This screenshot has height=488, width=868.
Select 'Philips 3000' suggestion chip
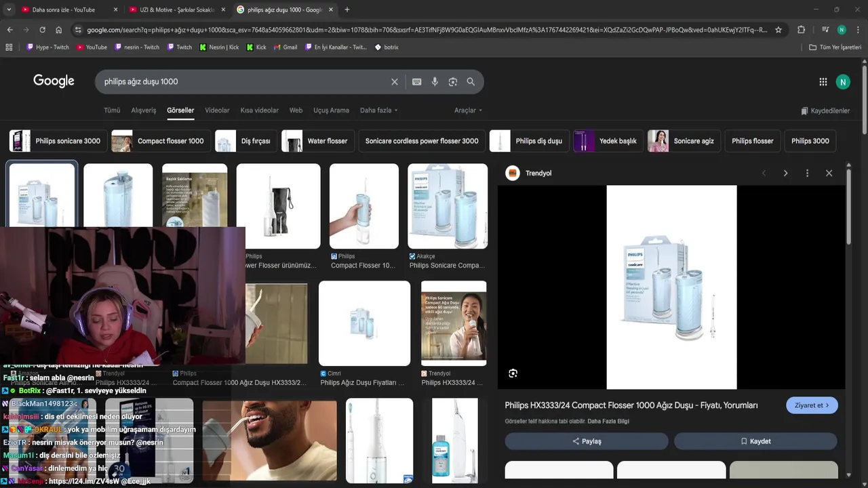click(810, 141)
